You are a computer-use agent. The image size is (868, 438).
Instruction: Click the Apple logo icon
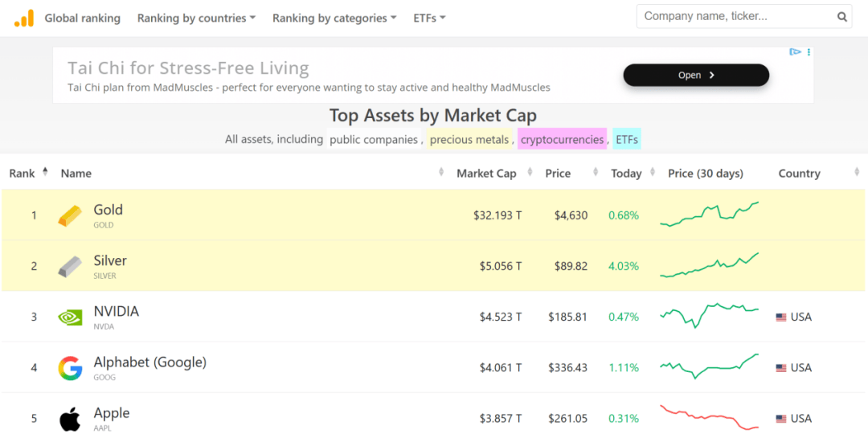[x=70, y=419]
